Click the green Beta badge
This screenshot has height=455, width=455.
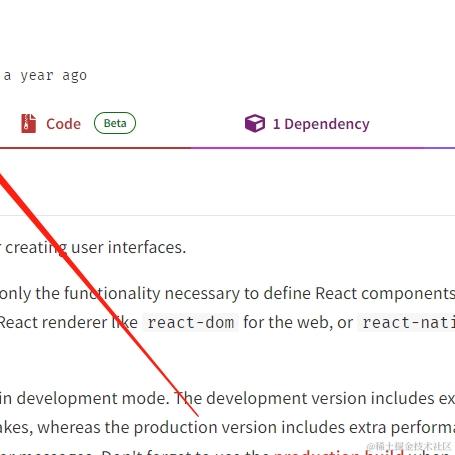tap(115, 123)
